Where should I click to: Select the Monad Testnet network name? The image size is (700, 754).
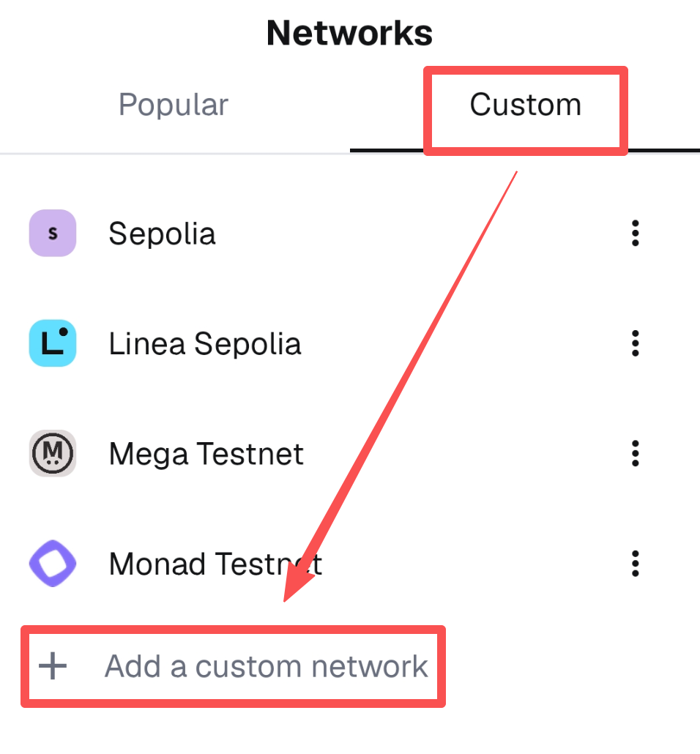pos(215,564)
